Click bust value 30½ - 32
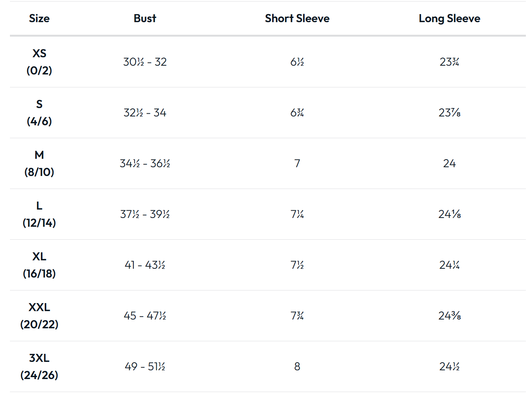Screen dimensions: 532x397 [145, 62]
